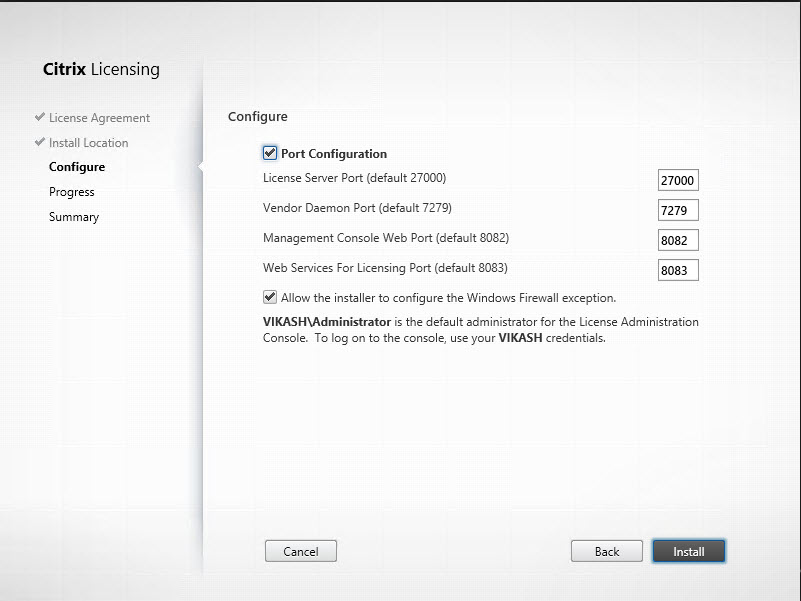Image resolution: width=801 pixels, height=601 pixels.
Task: Select the Configure step in sidebar
Action: pos(77,167)
